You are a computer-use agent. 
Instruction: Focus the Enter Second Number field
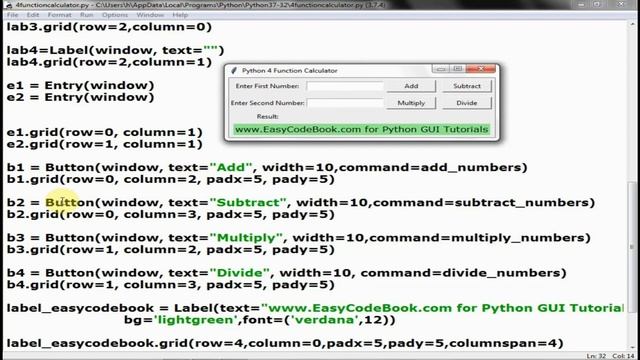pyautogui.click(x=345, y=103)
